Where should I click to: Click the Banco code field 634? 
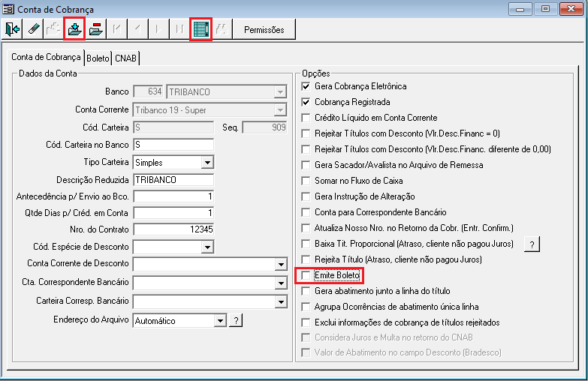click(148, 91)
